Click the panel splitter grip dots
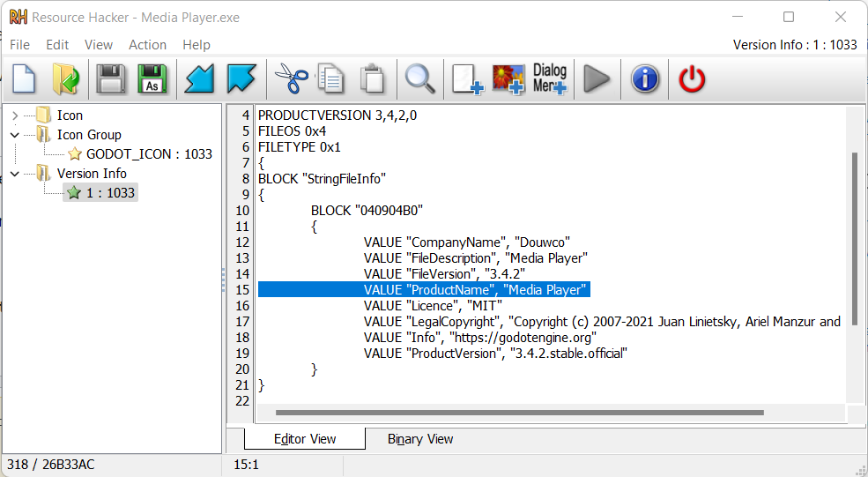The height and width of the screenshot is (477, 868). (224, 280)
